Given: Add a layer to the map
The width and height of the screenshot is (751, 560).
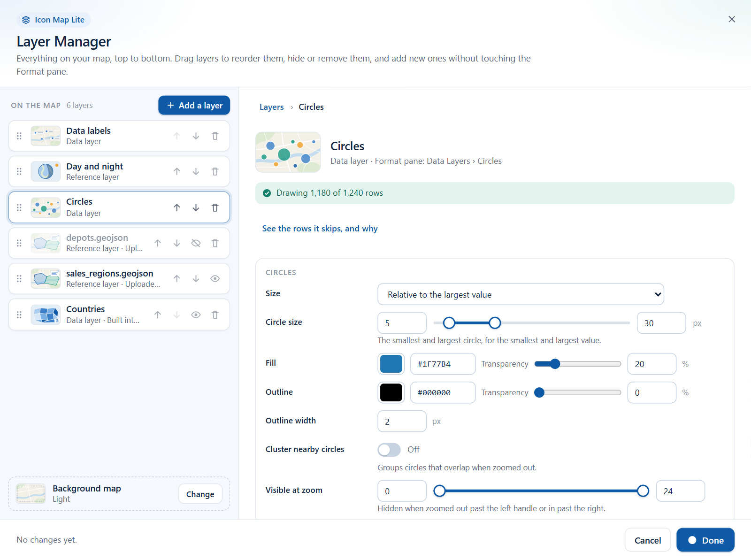Looking at the screenshot, I should coord(194,105).
